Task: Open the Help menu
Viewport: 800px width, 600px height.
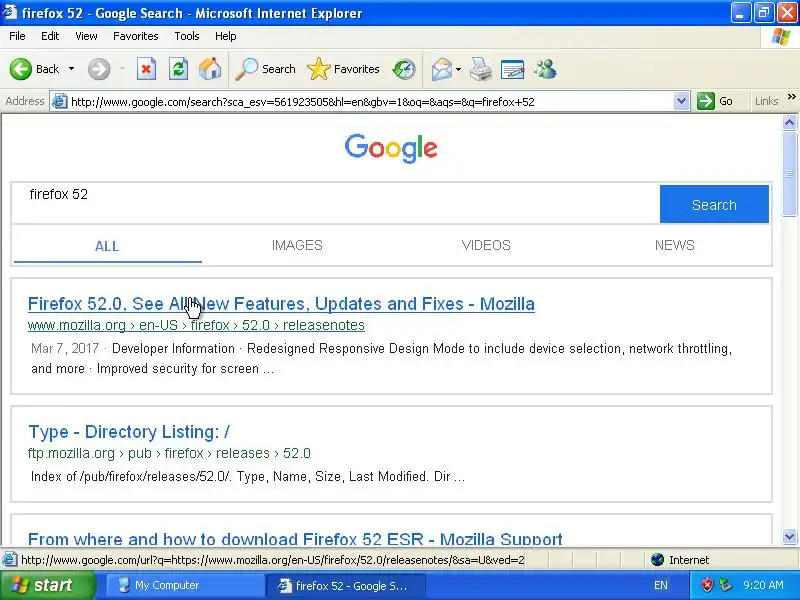Action: (226, 36)
